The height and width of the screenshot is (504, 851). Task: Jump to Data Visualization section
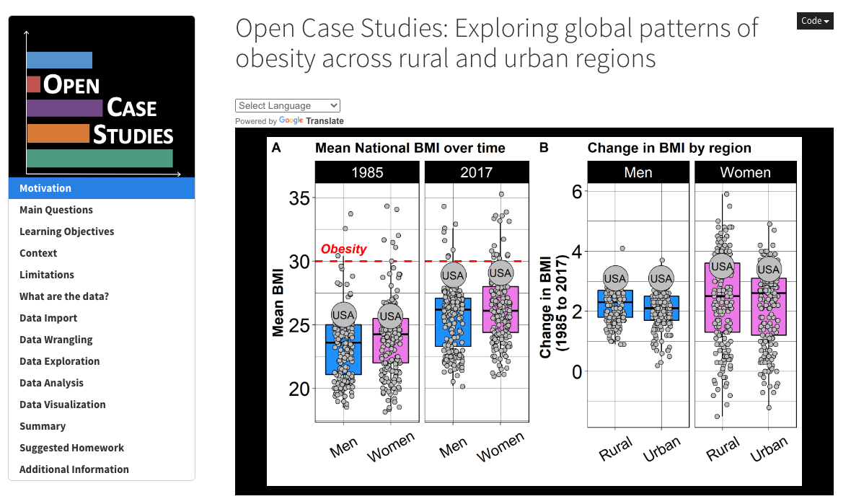pos(102,404)
